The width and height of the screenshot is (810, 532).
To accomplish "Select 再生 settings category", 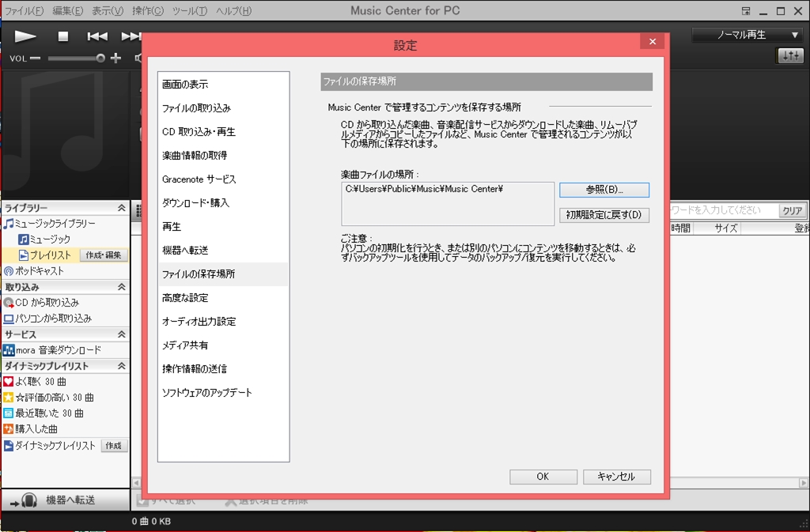I will (x=223, y=227).
